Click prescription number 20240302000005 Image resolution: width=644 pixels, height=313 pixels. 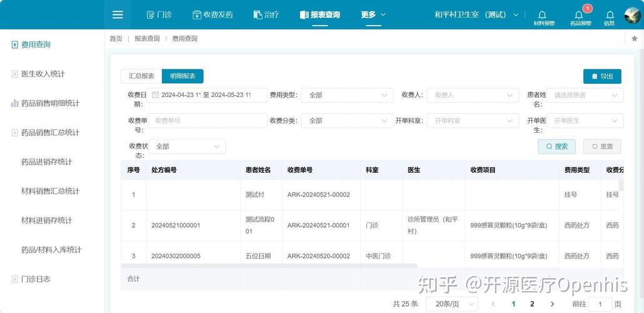[176, 256]
